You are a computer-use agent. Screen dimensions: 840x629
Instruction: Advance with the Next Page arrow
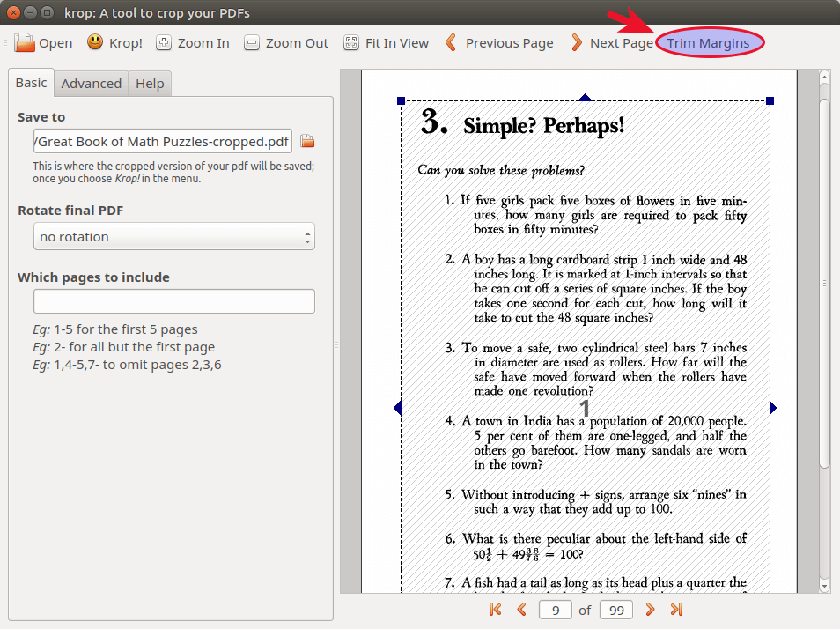[577, 42]
